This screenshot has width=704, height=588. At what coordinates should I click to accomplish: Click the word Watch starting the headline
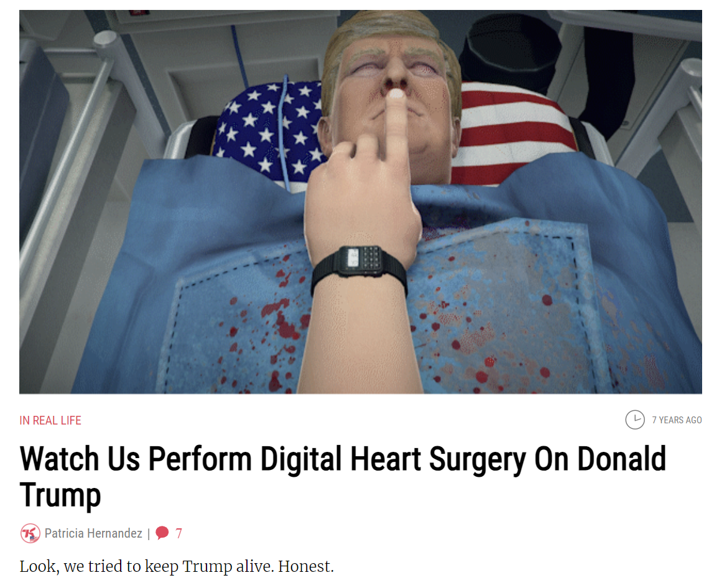[59, 459]
